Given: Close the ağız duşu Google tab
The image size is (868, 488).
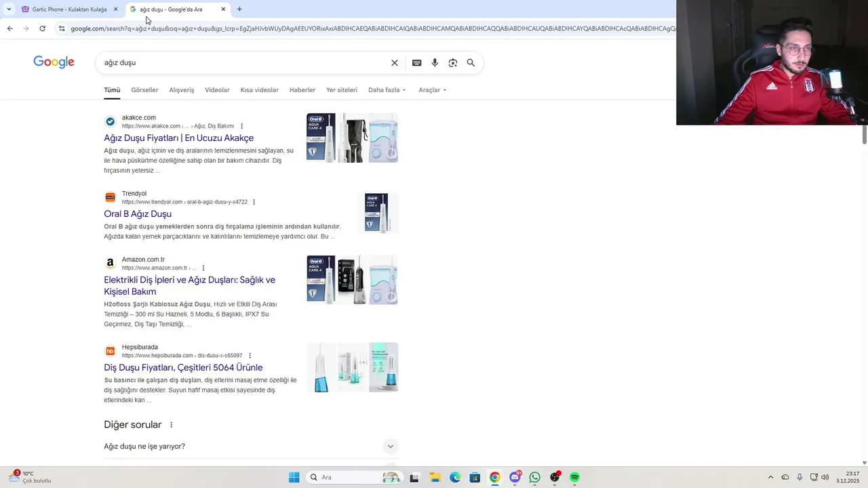Looking at the screenshot, I should pyautogui.click(x=223, y=9).
